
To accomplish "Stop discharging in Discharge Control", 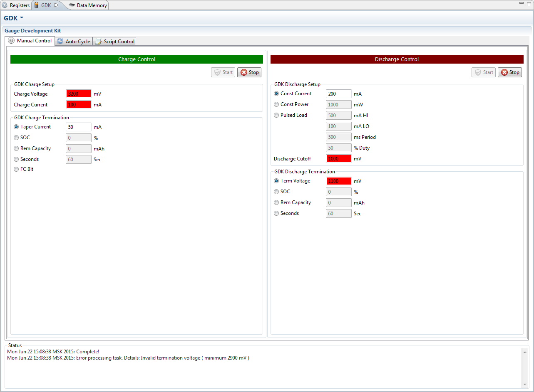I will click(510, 72).
